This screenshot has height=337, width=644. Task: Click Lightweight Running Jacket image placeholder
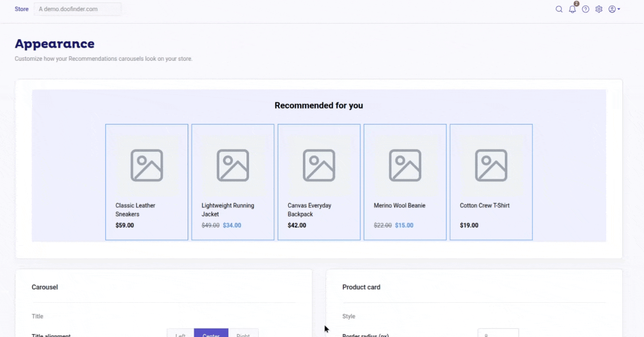[x=233, y=165]
